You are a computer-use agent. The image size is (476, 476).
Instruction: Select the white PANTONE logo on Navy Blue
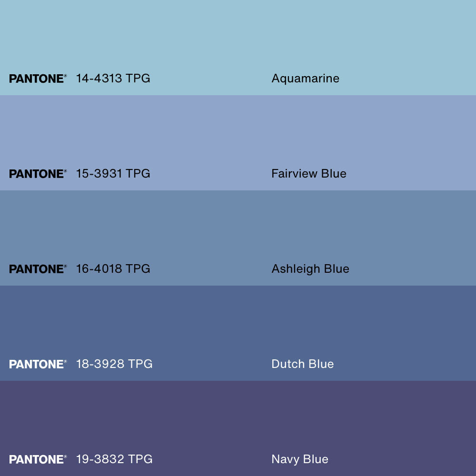click(38, 459)
